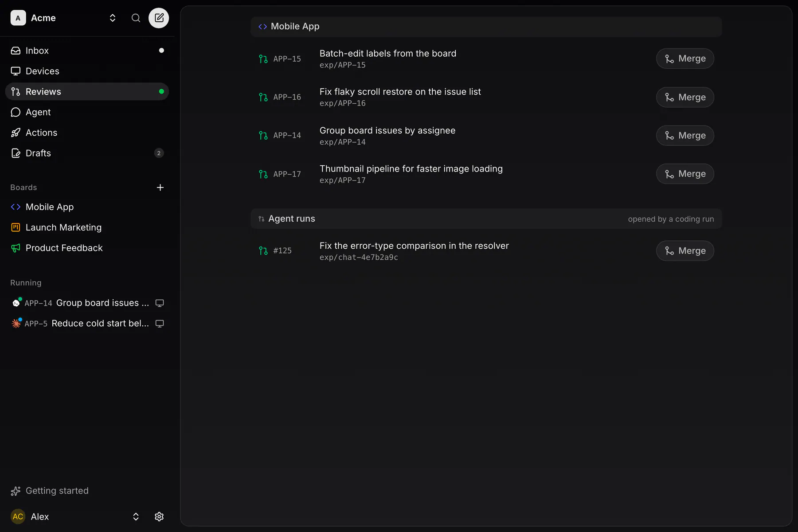Viewport: 798px width, 532px height.
Task: Open the new compose pencil icon
Action: pyautogui.click(x=159, y=18)
